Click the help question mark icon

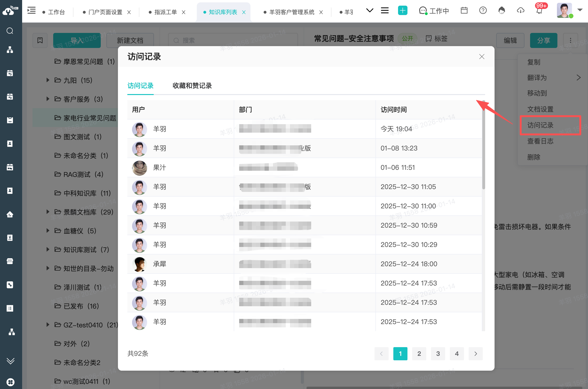point(483,10)
